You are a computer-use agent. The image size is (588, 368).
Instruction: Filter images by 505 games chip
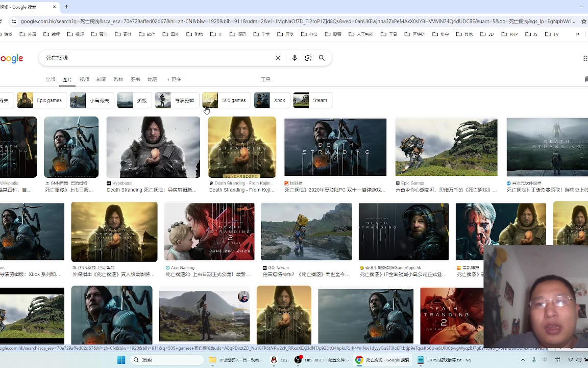point(227,100)
